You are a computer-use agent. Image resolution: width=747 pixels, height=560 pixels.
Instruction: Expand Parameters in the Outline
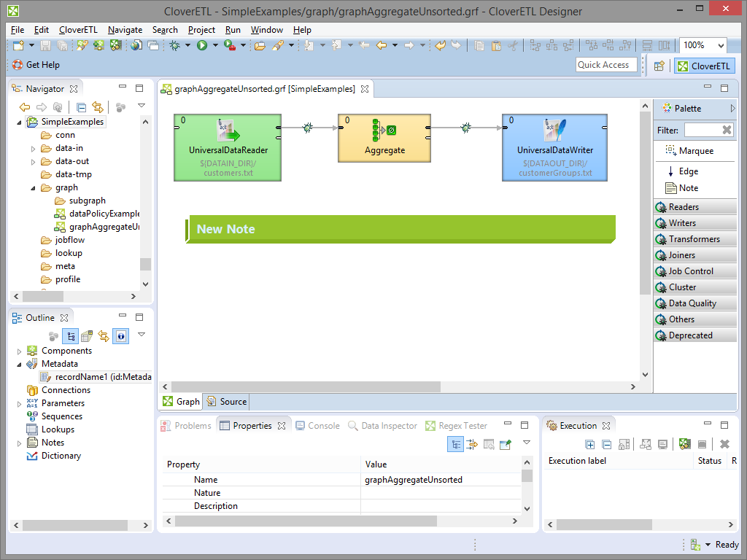point(19,404)
